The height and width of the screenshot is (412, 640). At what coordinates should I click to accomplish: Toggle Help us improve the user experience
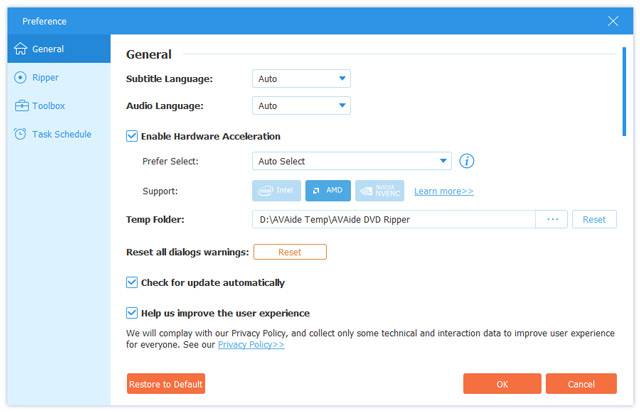click(x=132, y=313)
